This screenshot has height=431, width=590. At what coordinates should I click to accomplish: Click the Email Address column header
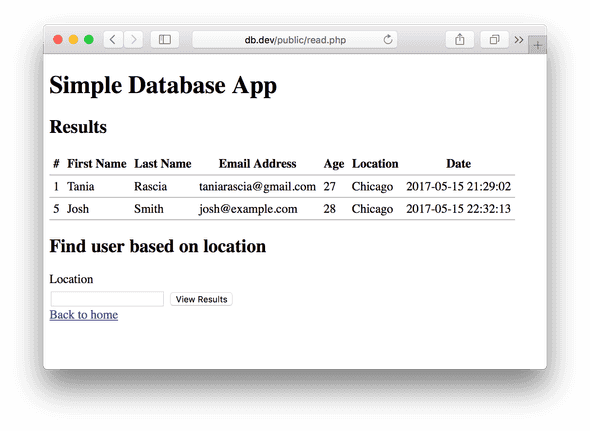tap(257, 164)
